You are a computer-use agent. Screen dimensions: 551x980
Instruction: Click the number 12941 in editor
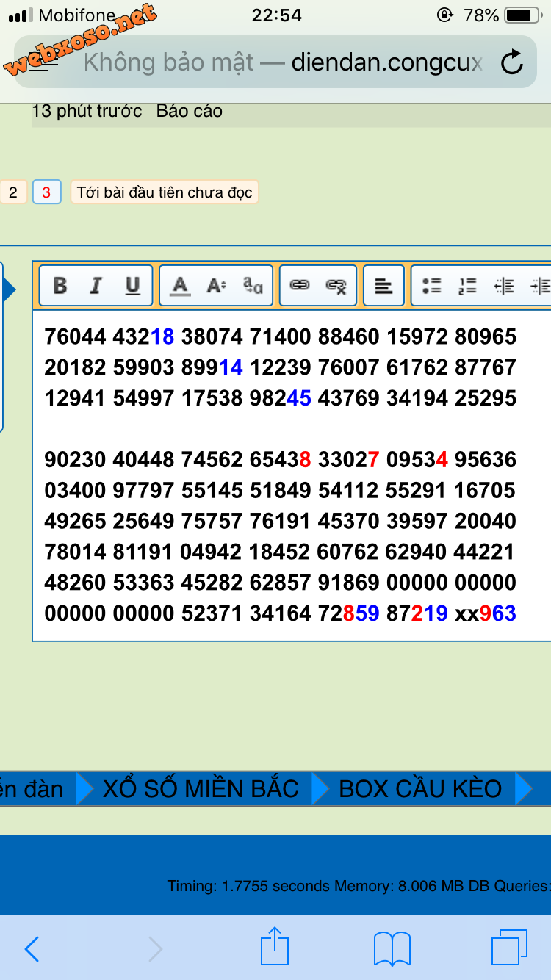click(x=75, y=398)
